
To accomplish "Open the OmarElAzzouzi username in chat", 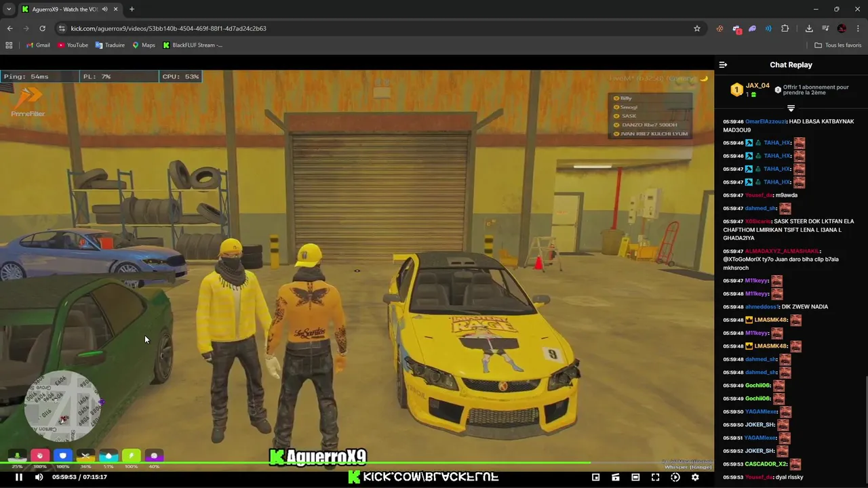I will (766, 121).
